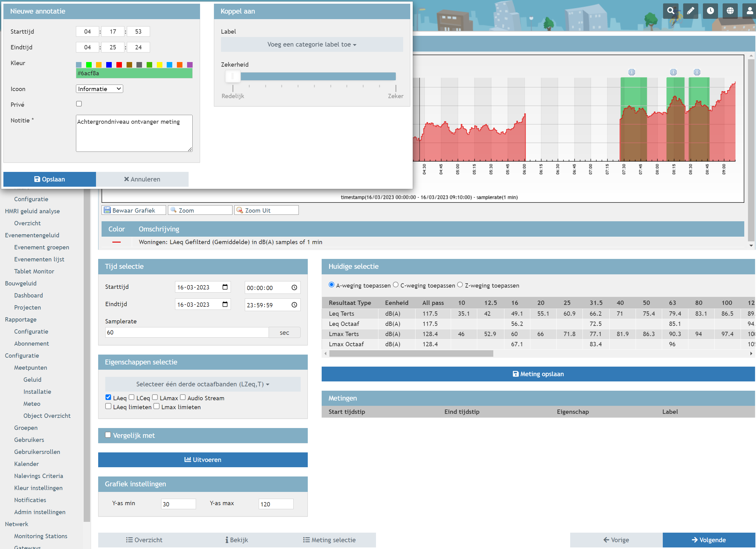Viewport: 756px width, 549px height.
Task: Pick the red color swatch
Action: (x=119, y=65)
